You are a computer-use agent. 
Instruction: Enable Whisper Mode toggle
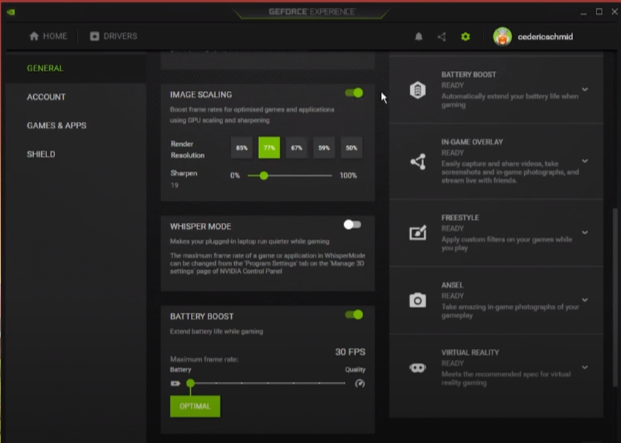pos(352,225)
